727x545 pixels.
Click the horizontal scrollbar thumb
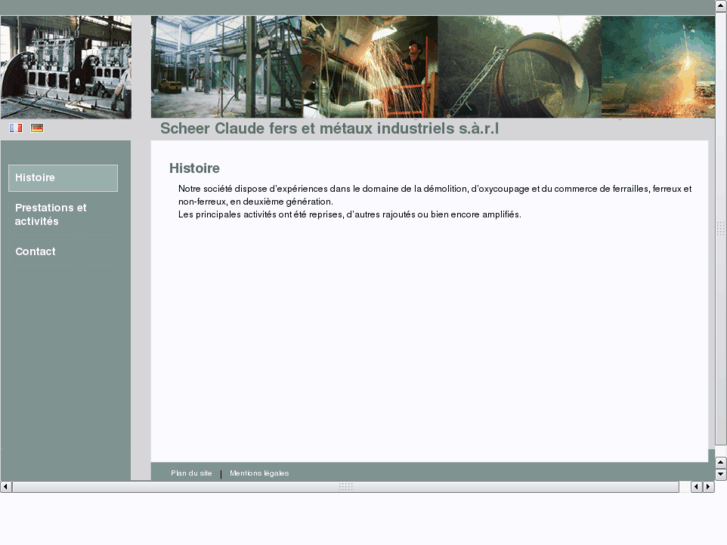[x=345, y=487]
